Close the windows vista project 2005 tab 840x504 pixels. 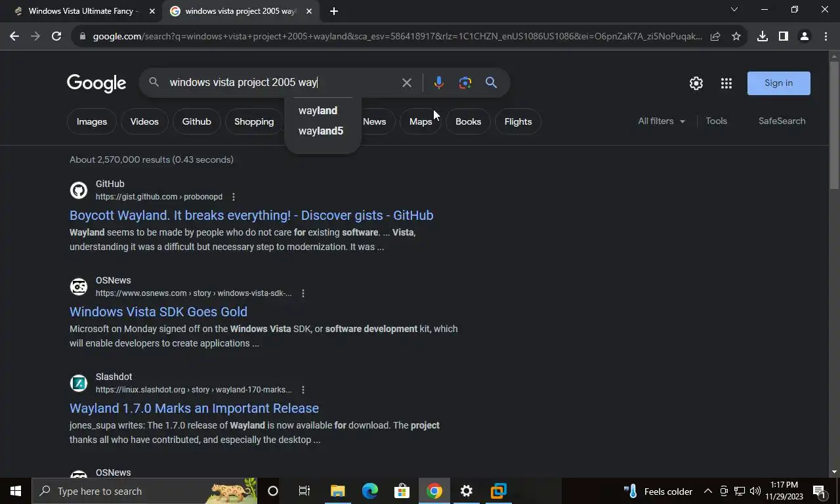(309, 11)
